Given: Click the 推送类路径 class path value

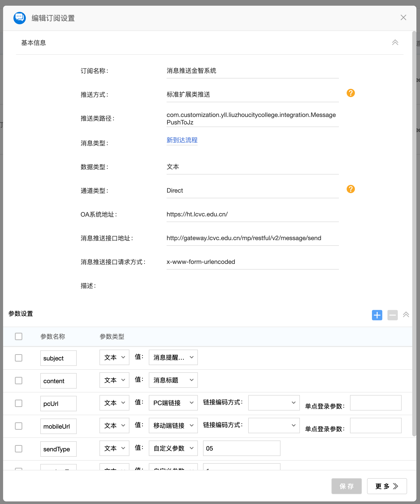Looking at the screenshot, I should [x=251, y=119].
